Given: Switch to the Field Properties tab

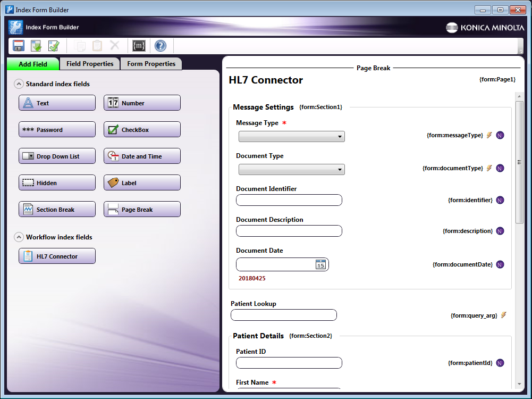Looking at the screenshot, I should click(90, 64).
